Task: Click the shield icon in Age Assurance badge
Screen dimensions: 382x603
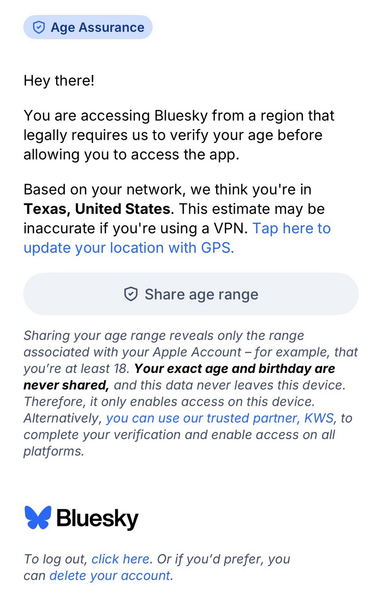Action: click(38, 27)
